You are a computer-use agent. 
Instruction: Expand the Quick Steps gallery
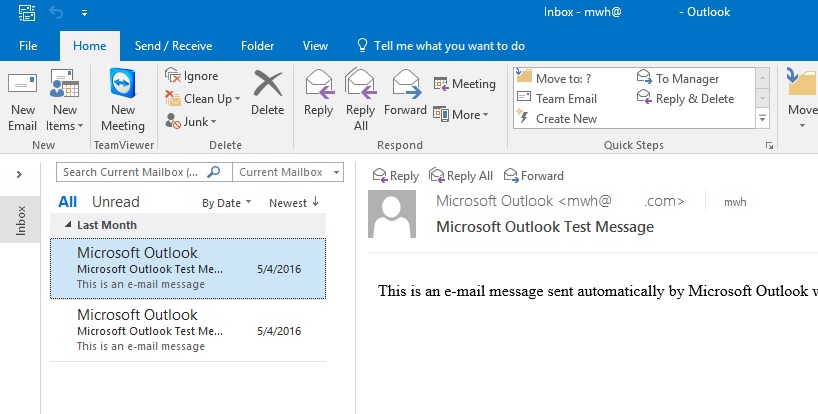point(763,118)
